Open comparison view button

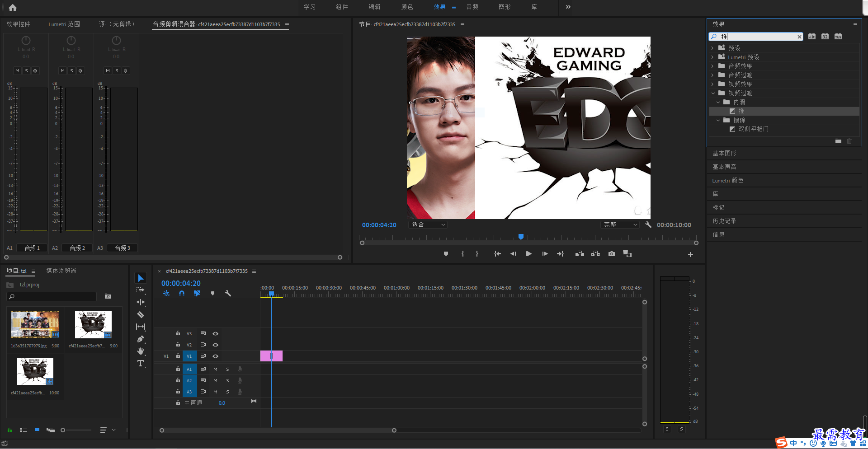click(627, 254)
